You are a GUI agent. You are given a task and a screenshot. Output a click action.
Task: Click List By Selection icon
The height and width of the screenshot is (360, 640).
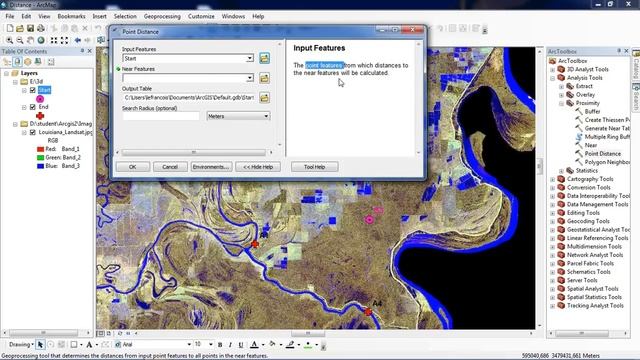pyautogui.click(x=38, y=62)
